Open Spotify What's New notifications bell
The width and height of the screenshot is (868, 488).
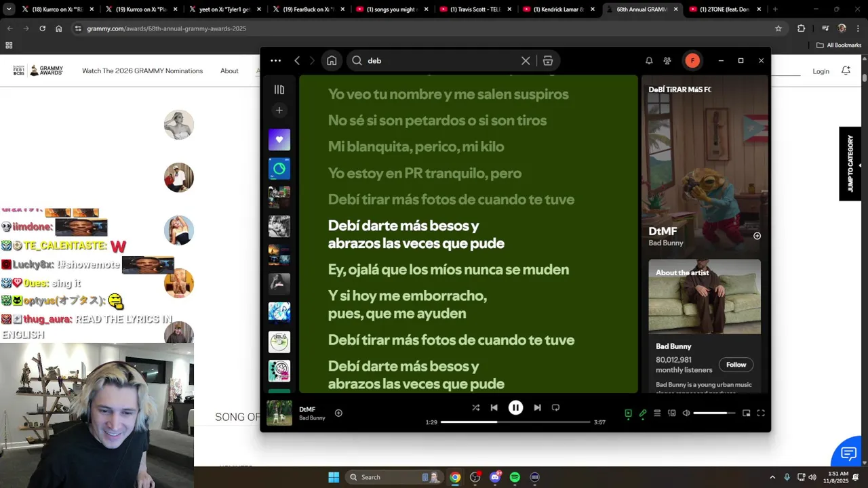pyautogui.click(x=649, y=60)
